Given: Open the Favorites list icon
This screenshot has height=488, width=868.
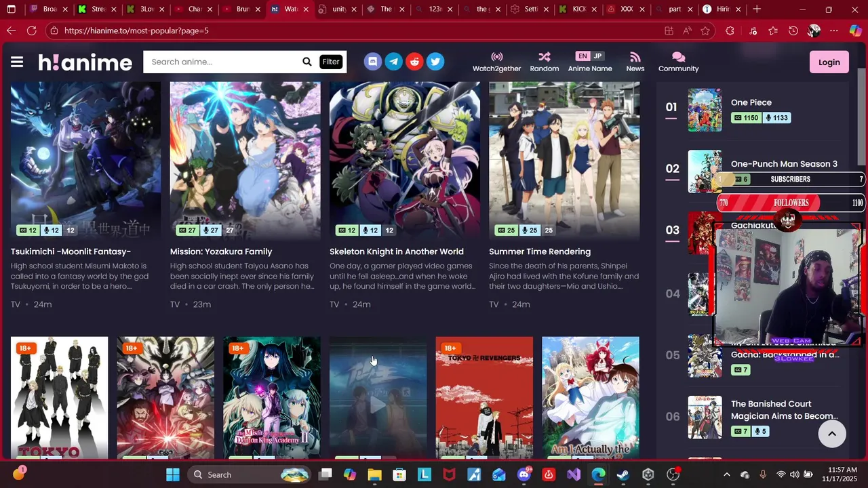Looking at the screenshot, I should pyautogui.click(x=773, y=30).
